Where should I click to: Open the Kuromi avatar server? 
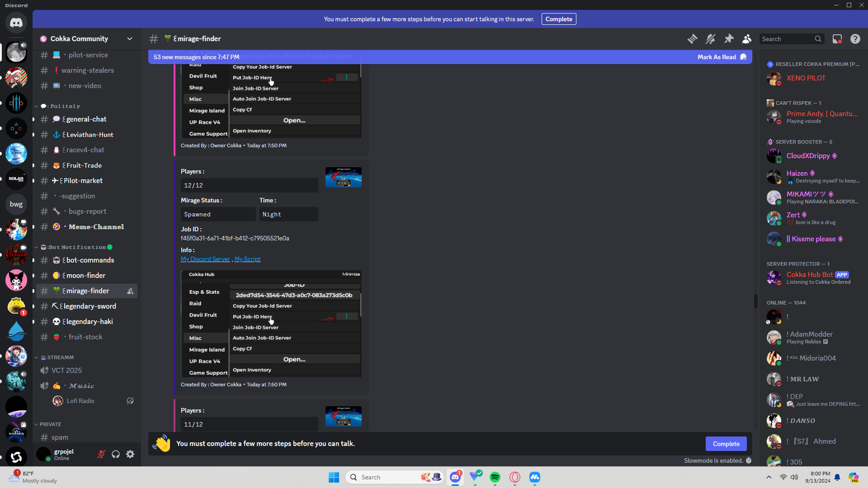click(16, 280)
